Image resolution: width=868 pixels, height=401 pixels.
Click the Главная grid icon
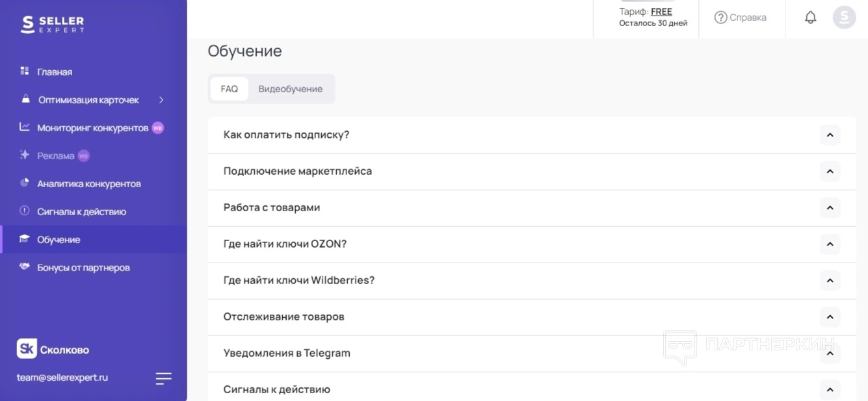point(25,71)
